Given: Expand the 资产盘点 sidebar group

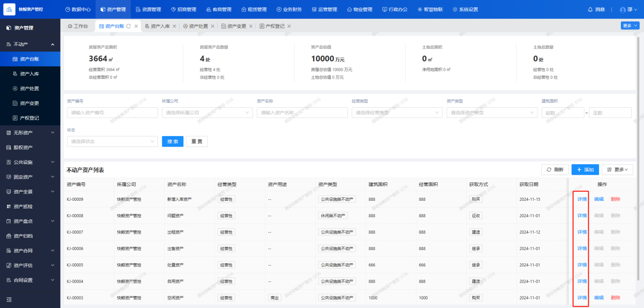Looking at the screenshot, I should point(30,221).
